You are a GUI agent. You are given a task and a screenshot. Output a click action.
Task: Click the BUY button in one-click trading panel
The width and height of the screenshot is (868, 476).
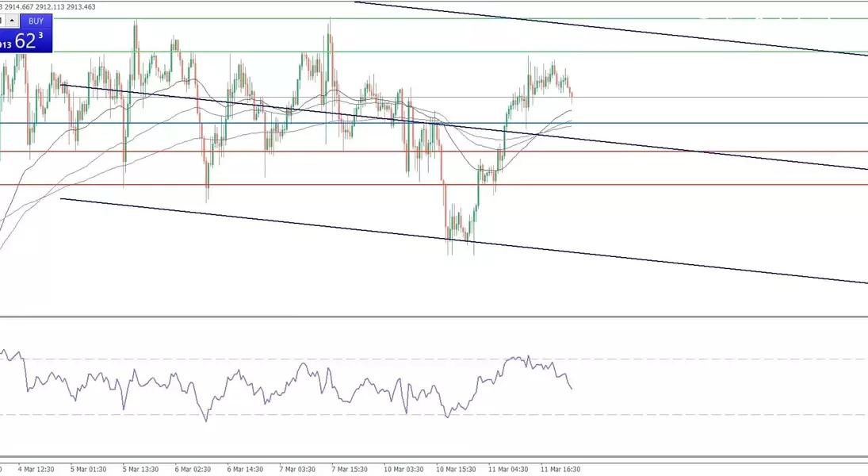coord(36,21)
